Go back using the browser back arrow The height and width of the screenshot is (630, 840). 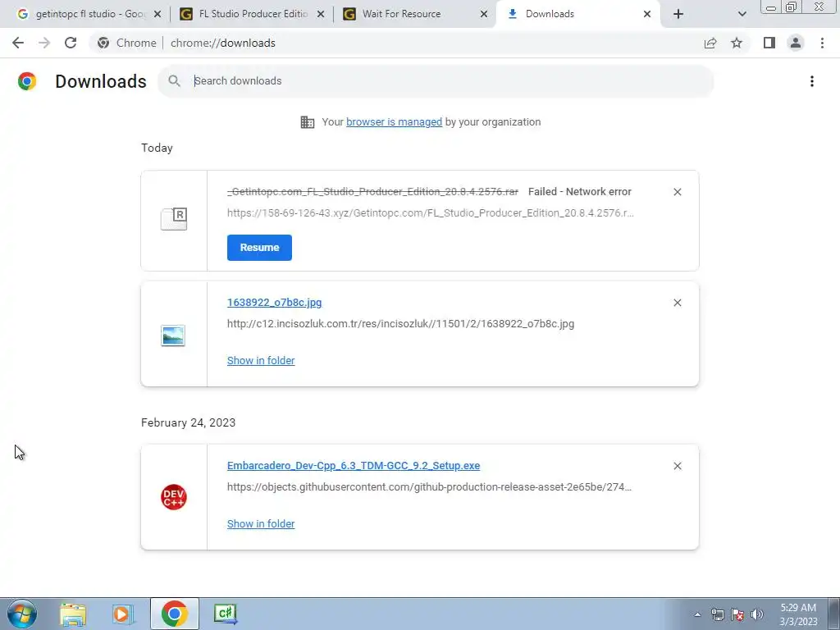pos(18,43)
